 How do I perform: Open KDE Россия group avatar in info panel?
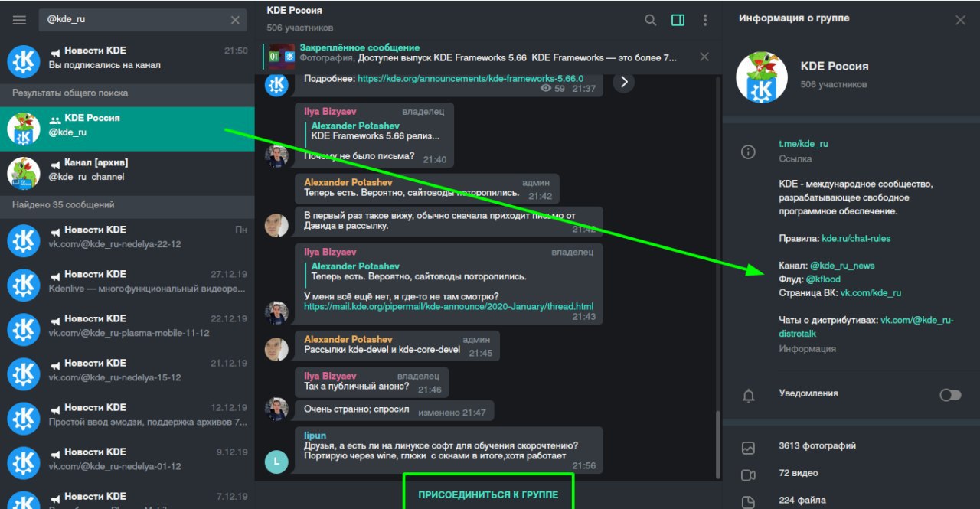(x=762, y=79)
